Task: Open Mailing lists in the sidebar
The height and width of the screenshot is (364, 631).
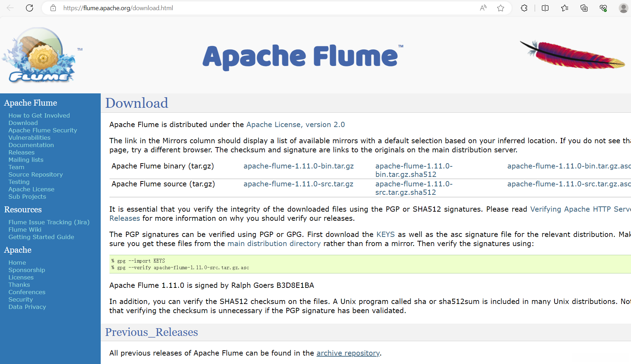Action: 26,160
